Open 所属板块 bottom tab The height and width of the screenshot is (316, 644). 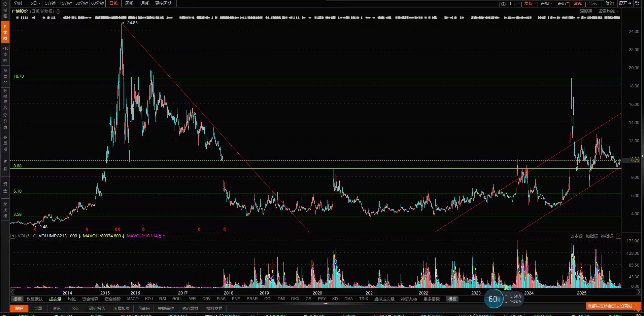click(x=122, y=309)
